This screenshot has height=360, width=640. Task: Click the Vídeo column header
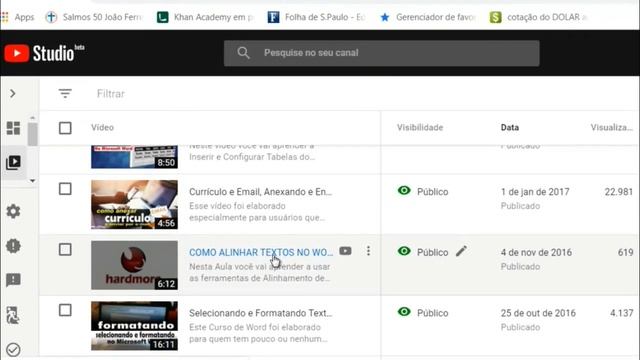(x=102, y=127)
